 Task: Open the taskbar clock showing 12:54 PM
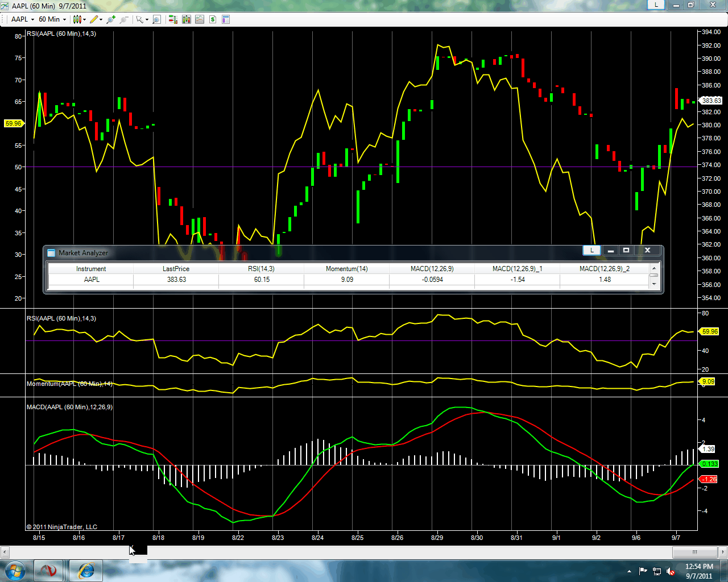click(x=699, y=571)
